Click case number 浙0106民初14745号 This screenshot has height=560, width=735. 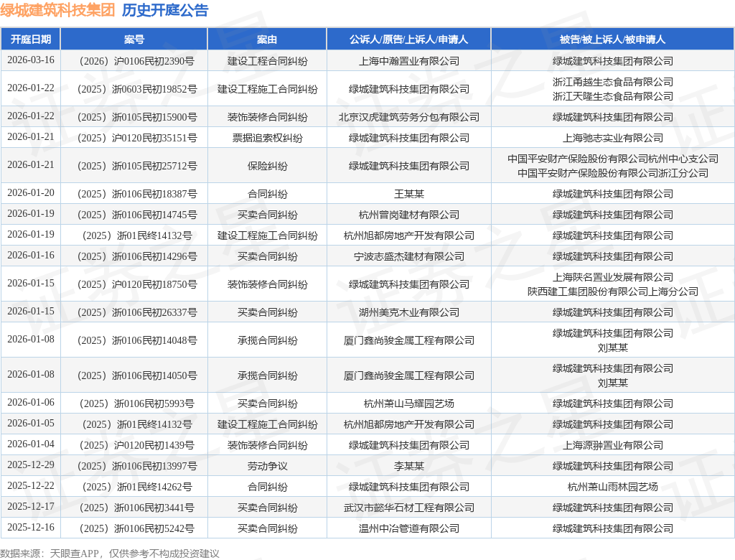pos(137,215)
